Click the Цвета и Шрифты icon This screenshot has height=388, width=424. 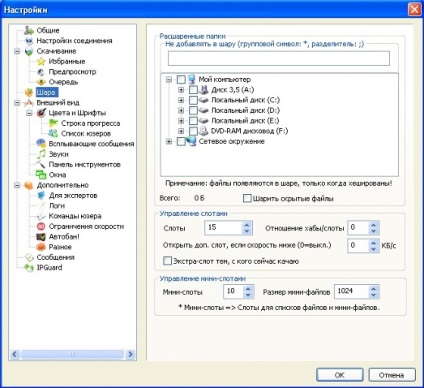(41, 113)
